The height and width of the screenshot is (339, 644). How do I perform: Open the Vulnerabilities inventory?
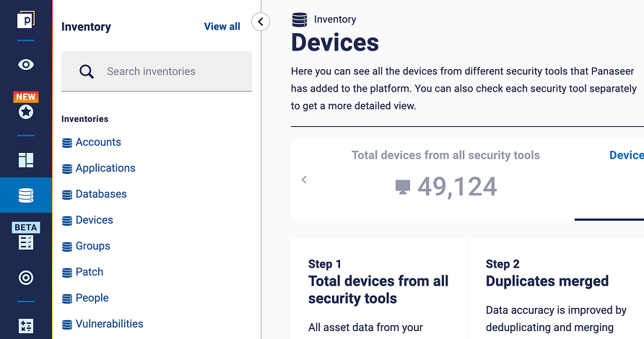coord(103,324)
